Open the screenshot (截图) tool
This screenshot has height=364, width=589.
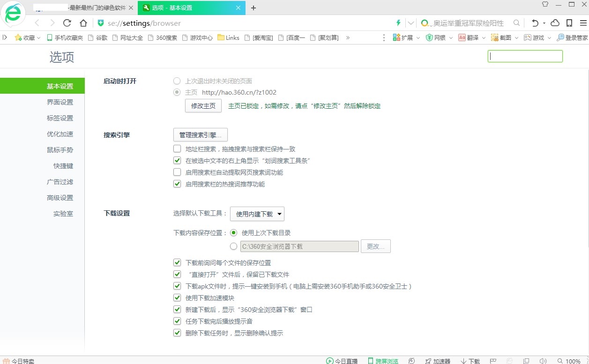click(x=501, y=37)
